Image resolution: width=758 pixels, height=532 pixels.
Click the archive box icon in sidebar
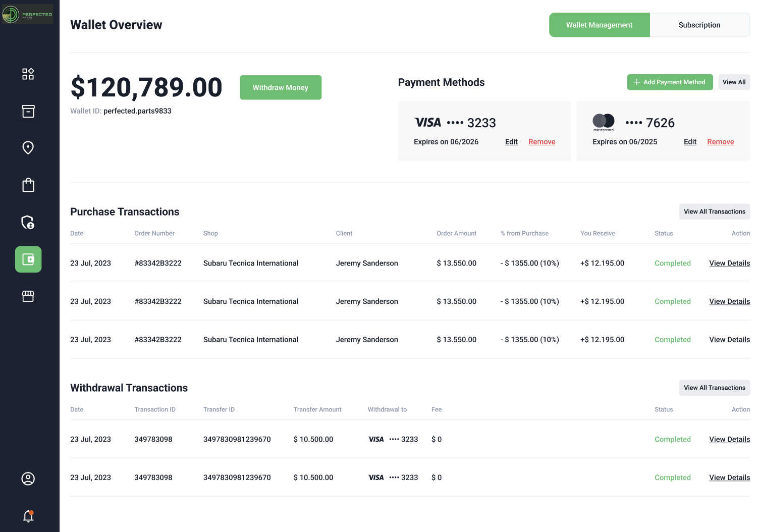(x=28, y=111)
